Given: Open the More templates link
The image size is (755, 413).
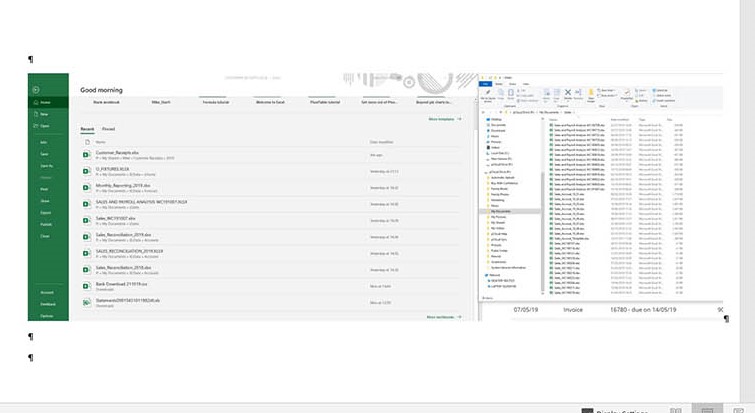Looking at the screenshot, I should click(x=445, y=119).
